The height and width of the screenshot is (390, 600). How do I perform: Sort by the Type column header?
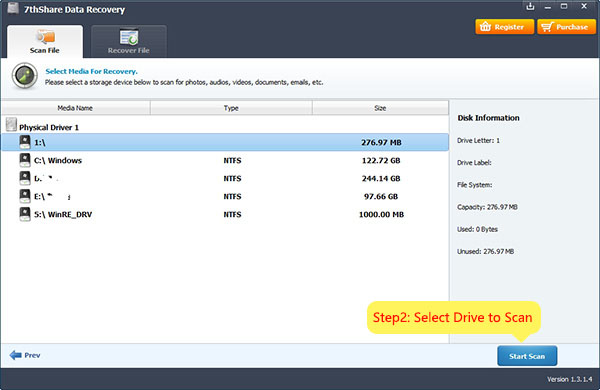tap(231, 108)
